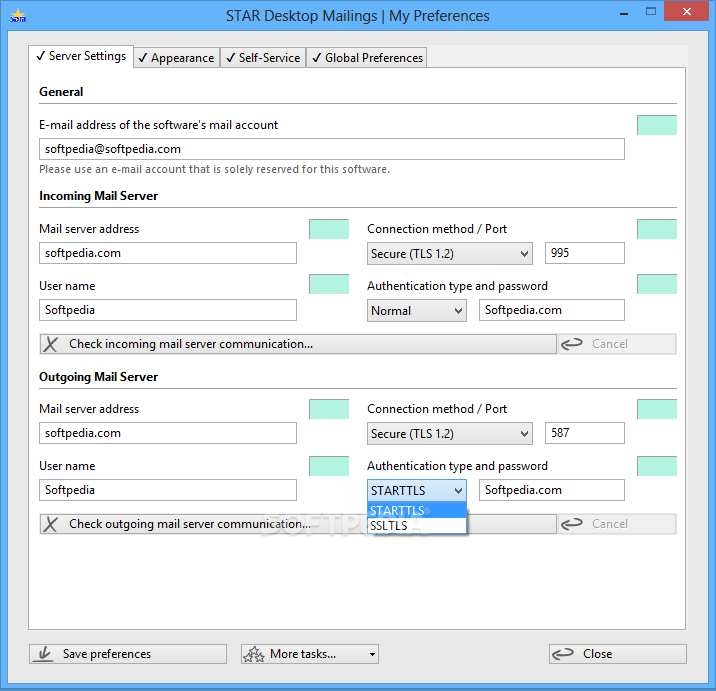Click green status box beside E-mail address label

(657, 125)
